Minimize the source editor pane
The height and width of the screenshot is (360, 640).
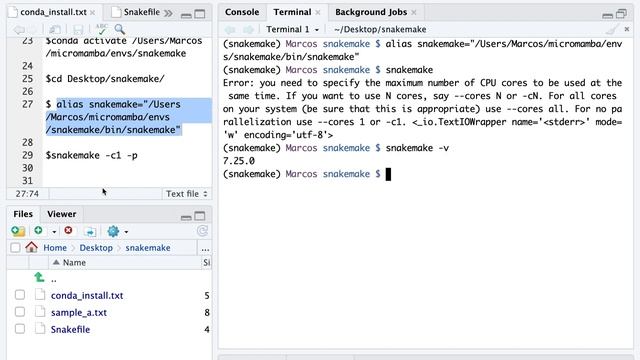[186, 15]
